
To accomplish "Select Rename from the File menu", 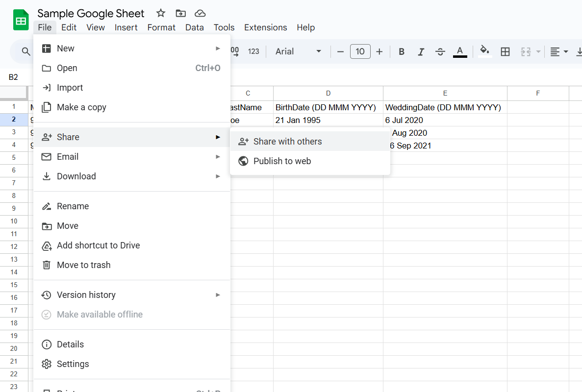I will coord(132,206).
